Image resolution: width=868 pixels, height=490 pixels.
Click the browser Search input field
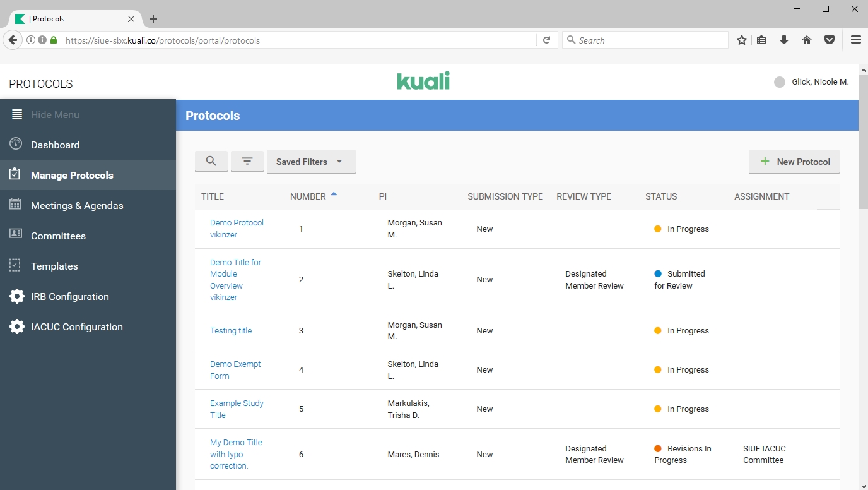click(x=645, y=40)
